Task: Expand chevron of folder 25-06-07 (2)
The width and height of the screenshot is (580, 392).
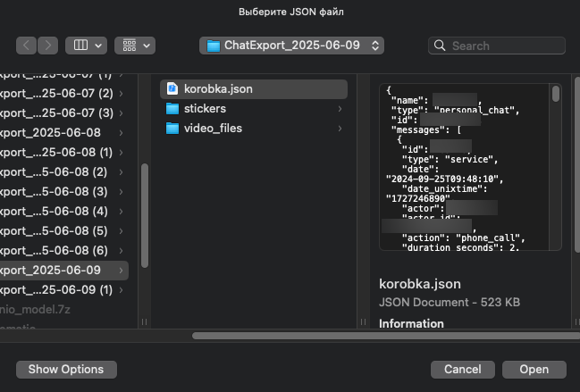Action: [121, 94]
